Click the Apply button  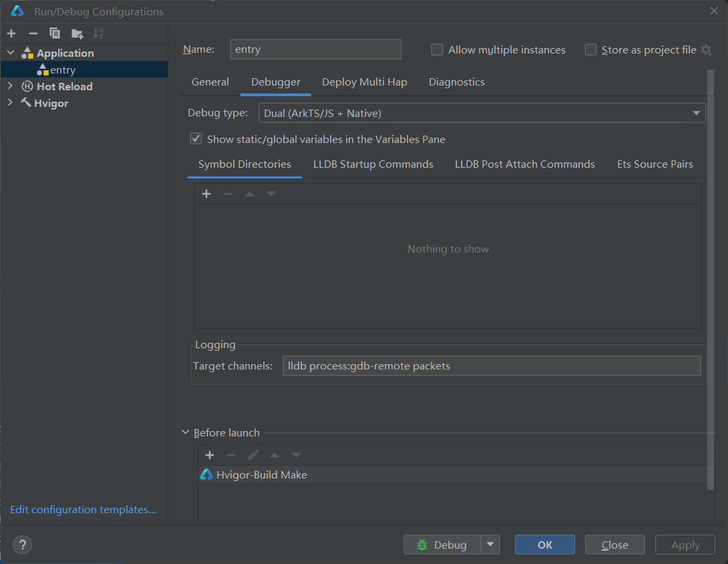pos(685,545)
